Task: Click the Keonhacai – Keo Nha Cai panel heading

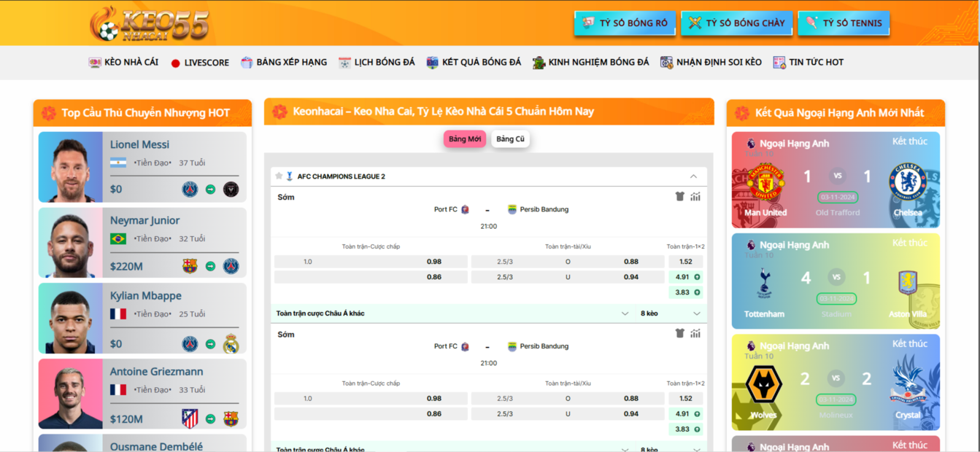Action: (444, 112)
